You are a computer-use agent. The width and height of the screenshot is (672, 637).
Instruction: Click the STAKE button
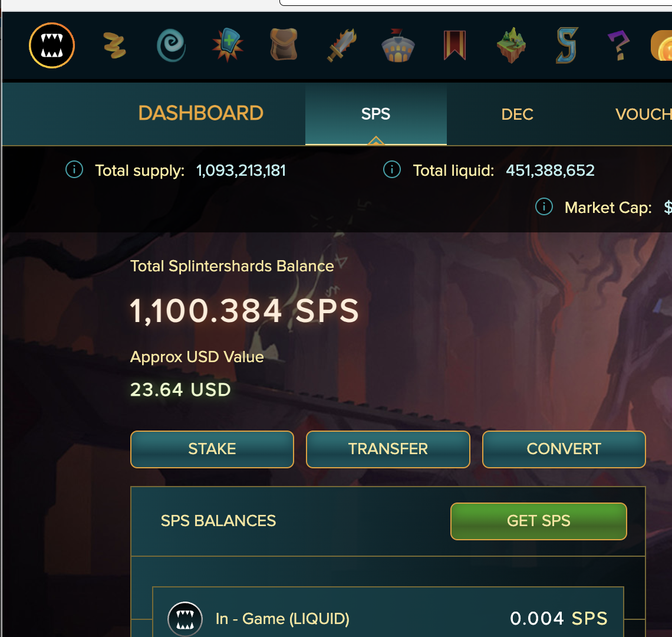pos(212,449)
